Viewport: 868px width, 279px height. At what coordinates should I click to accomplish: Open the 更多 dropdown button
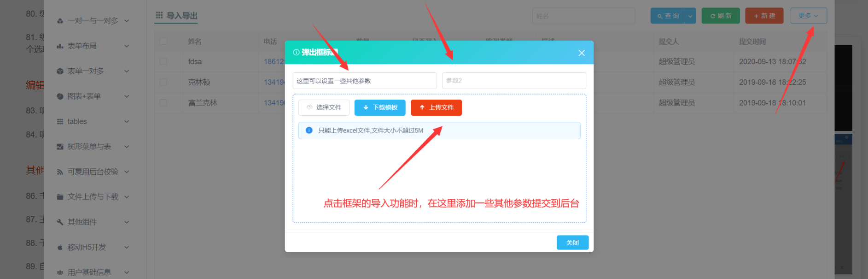[808, 16]
